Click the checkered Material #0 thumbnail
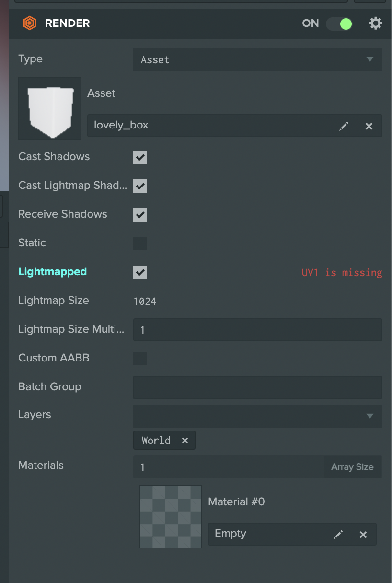This screenshot has height=583, width=392. coord(170,516)
